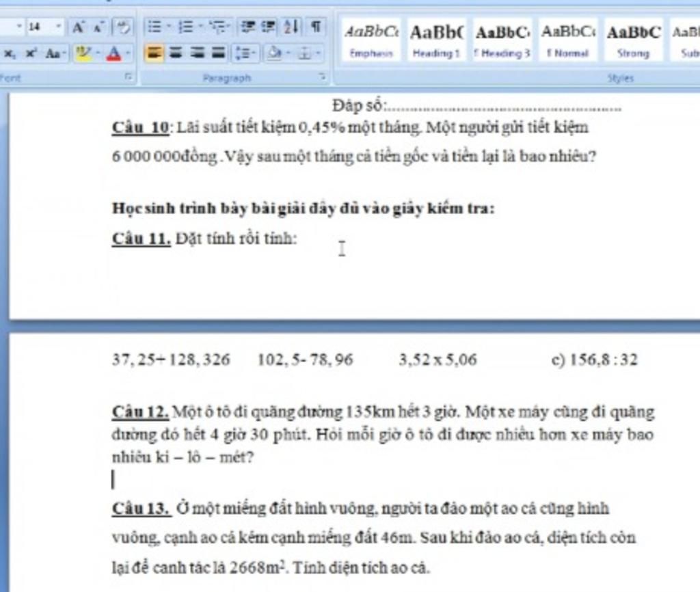The image size is (700, 592).
Task: Click the font size field showing 14
Action: click(40, 27)
